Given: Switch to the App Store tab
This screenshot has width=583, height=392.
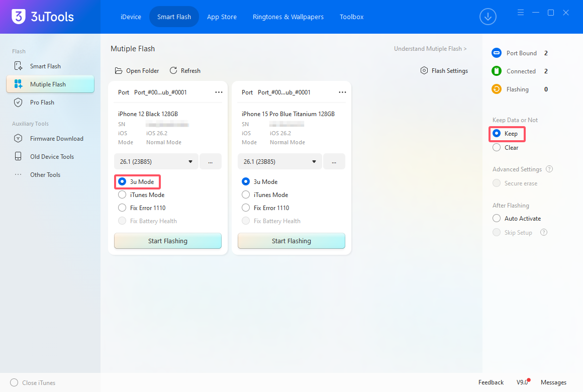Looking at the screenshot, I should tap(222, 17).
